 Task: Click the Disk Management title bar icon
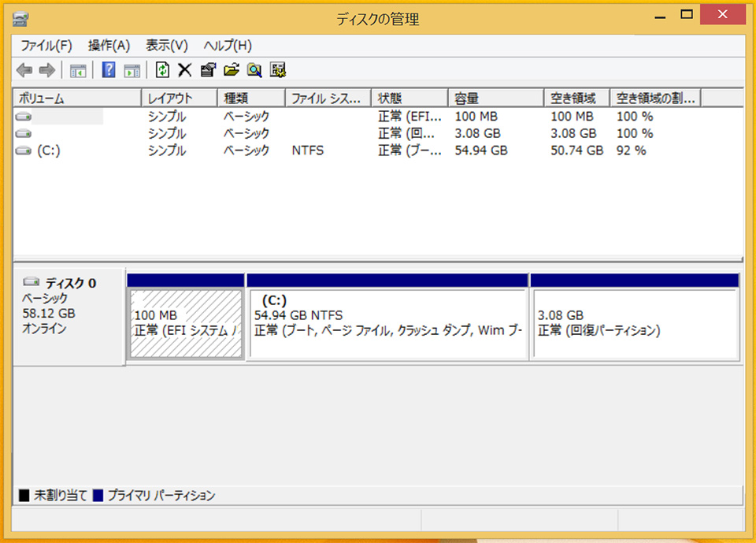20,19
